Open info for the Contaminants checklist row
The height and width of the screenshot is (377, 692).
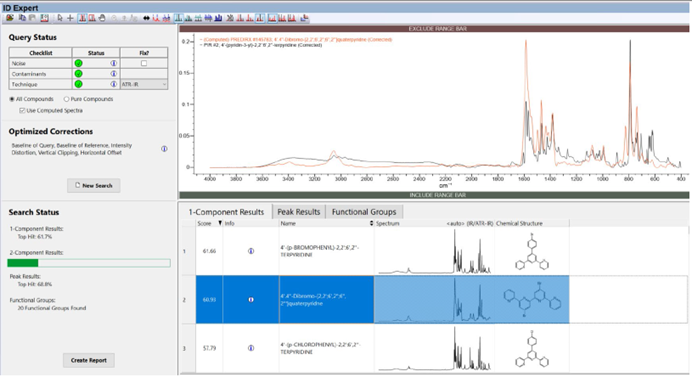pos(113,74)
